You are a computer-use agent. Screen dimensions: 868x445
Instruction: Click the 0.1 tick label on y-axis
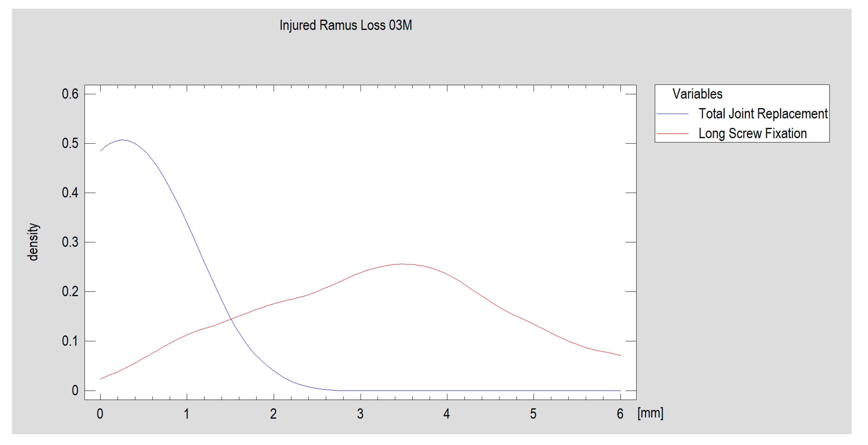(x=70, y=341)
